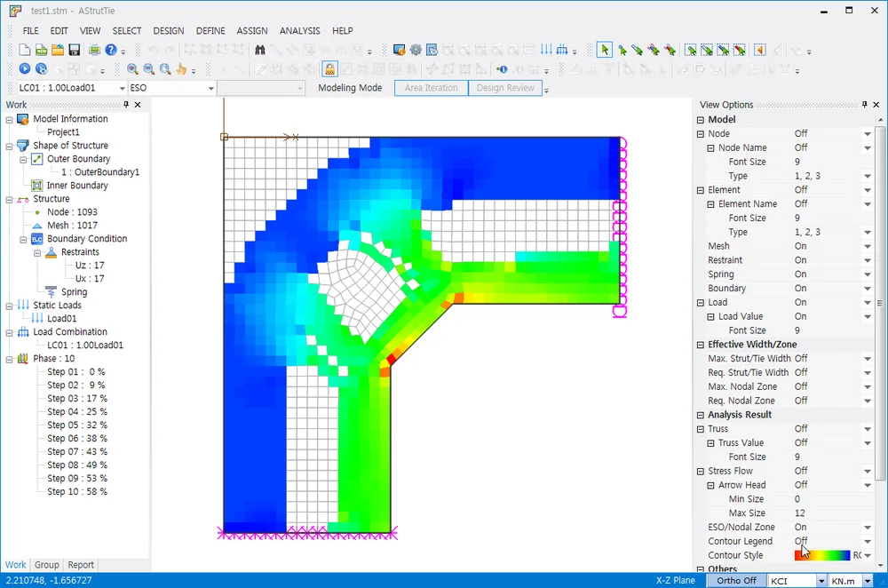Click the monitor with info badge icon
This screenshot has height=588, width=888.
point(400,51)
